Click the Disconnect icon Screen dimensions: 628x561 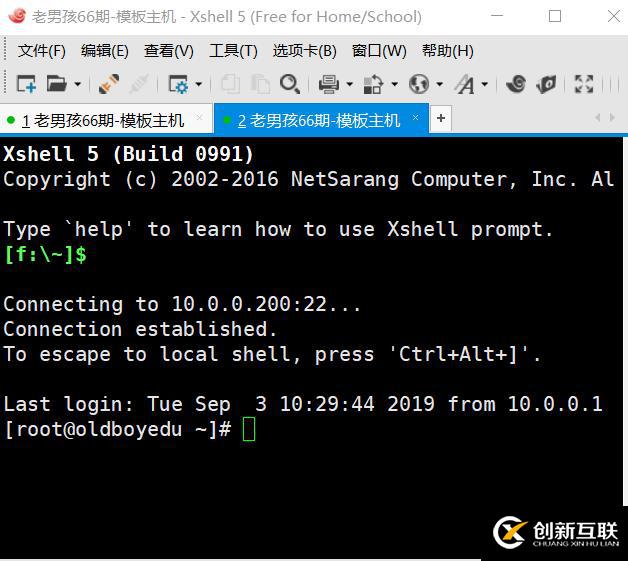pyautogui.click(x=139, y=84)
